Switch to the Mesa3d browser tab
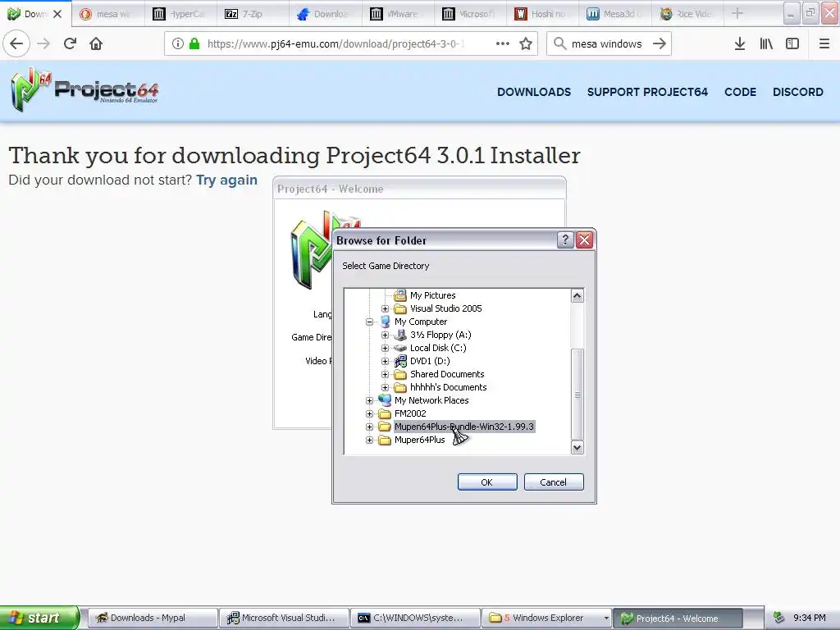 coord(614,14)
